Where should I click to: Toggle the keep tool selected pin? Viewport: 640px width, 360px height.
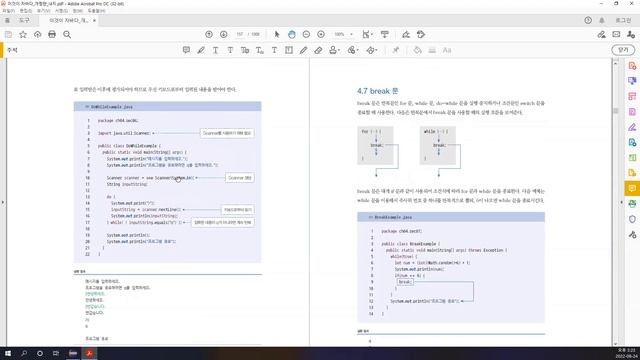[396, 50]
